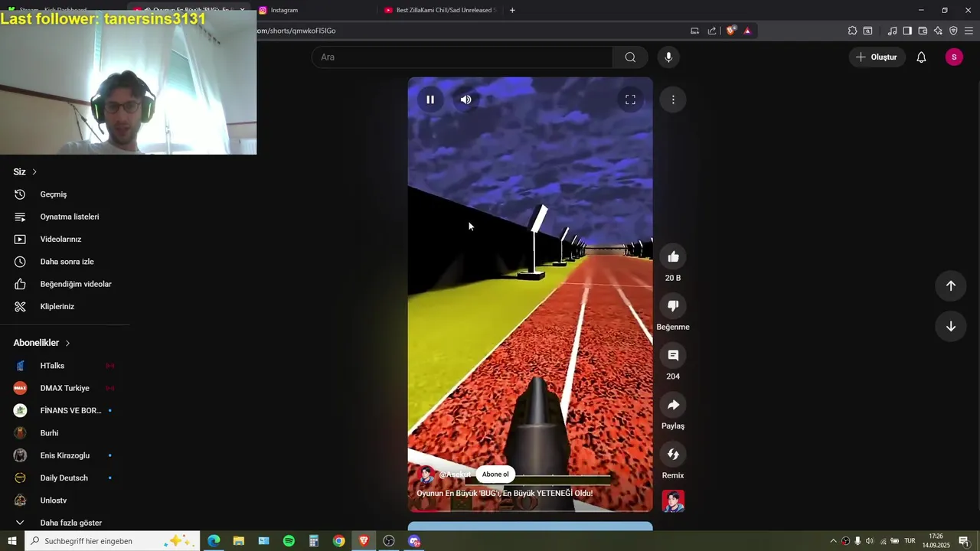
Task: Click the cast/install icon in address bar
Action: (694, 31)
